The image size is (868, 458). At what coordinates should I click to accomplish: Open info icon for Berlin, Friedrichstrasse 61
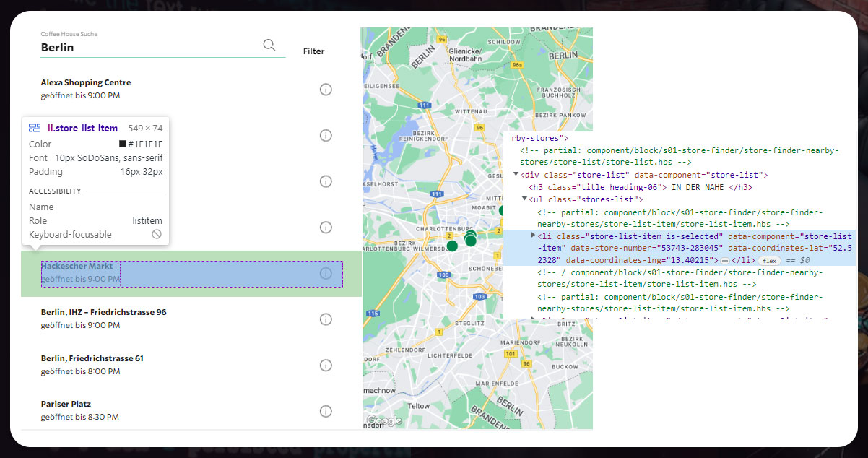(x=326, y=366)
